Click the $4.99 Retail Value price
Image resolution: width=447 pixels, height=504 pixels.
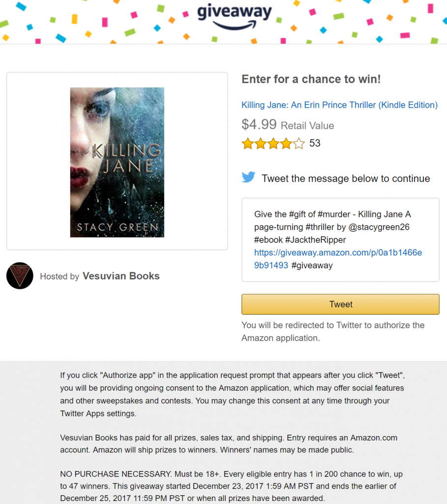[288, 125]
